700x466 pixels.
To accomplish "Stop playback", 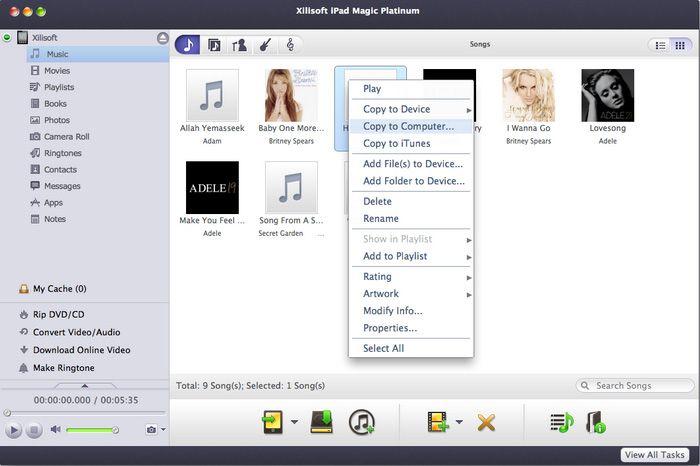I will [33, 430].
